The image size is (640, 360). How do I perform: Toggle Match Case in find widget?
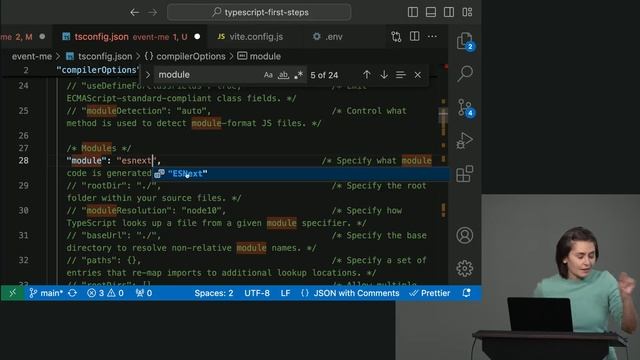click(x=268, y=75)
